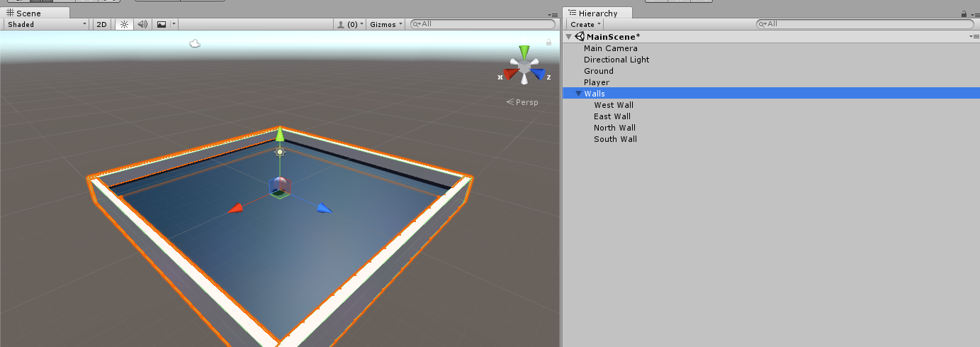Click green Y axis cone on orientation gizmo
The width and height of the screenshot is (980, 347).
click(524, 52)
